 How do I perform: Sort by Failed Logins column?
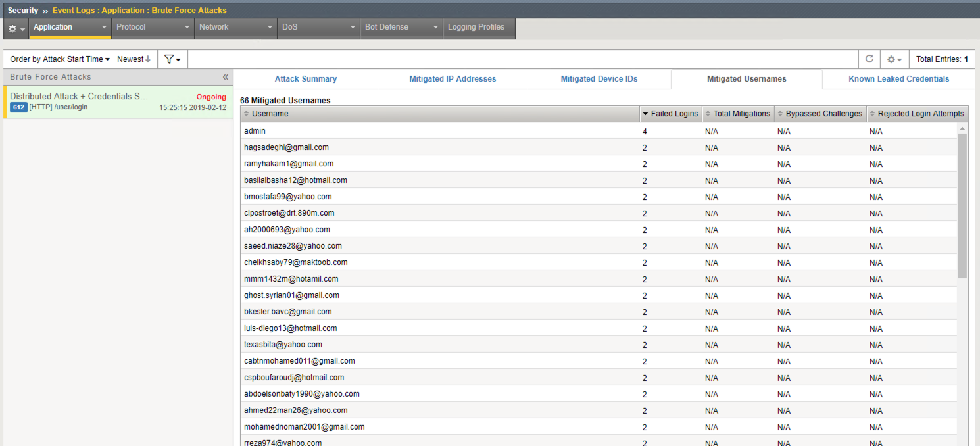(x=670, y=114)
